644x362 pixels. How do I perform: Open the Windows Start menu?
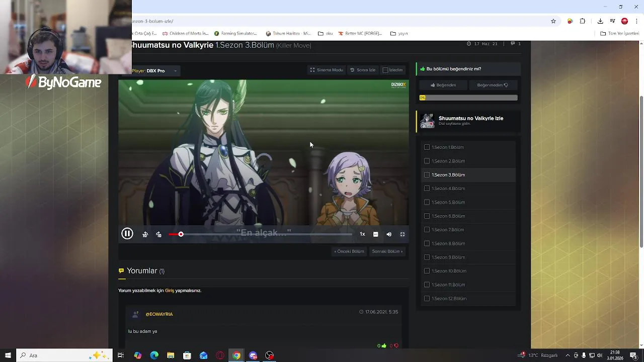point(8,355)
